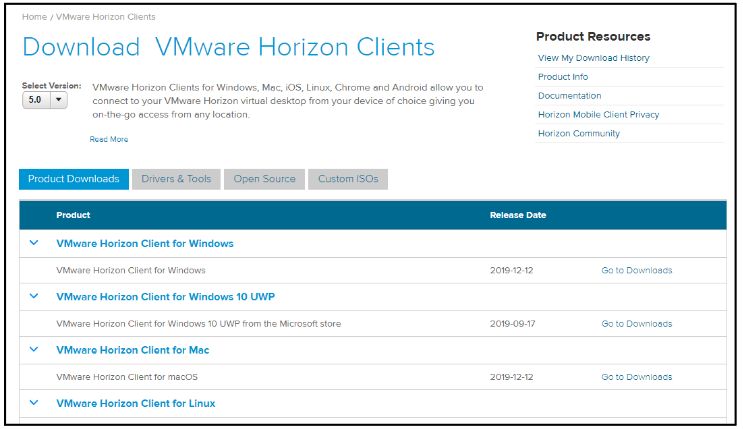Open the Open Source tab
743x429 pixels.
click(264, 179)
